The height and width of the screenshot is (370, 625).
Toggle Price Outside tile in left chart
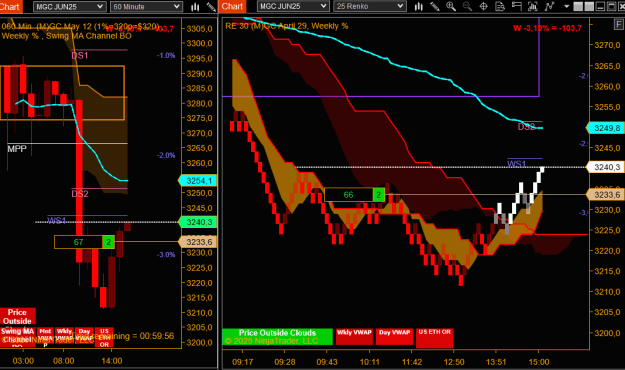(18, 317)
